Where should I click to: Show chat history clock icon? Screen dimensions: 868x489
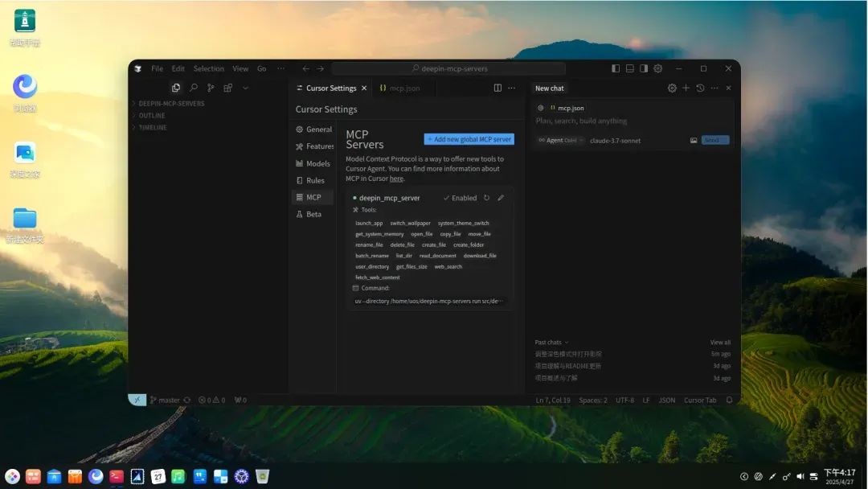click(700, 88)
